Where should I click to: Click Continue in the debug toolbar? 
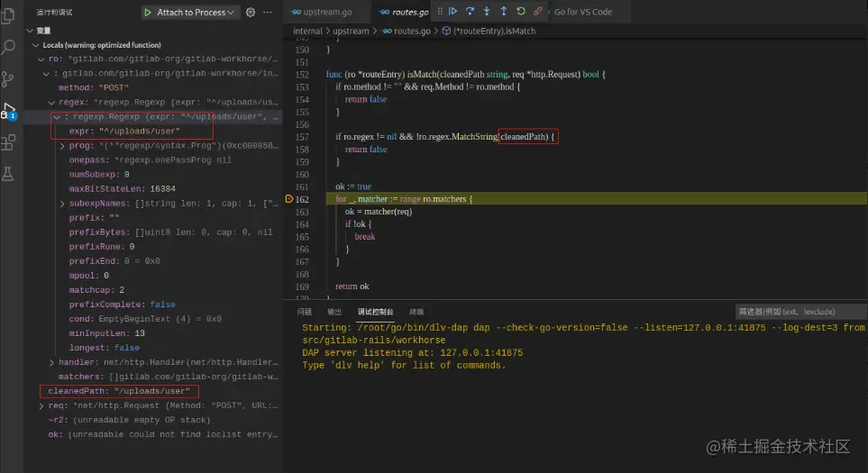[452, 12]
